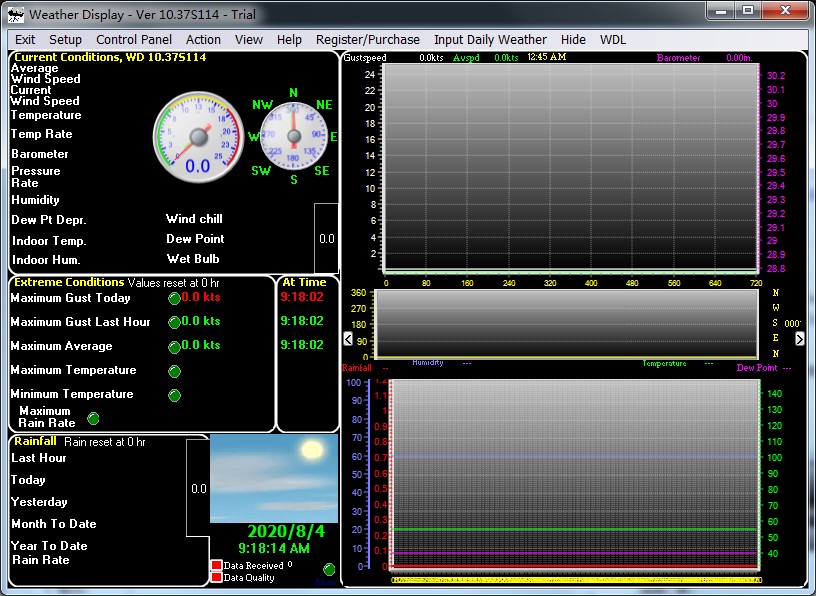Click the Maximum Temperature green indicator light
This screenshot has height=596, width=816.
point(174,371)
